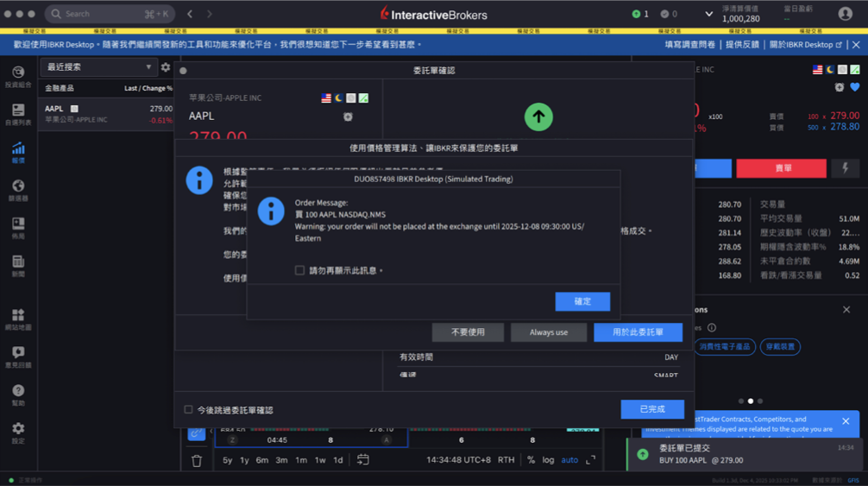This screenshot has height=486, width=868.
Task: Click the US flag icon in quote panel
Action: (817, 70)
